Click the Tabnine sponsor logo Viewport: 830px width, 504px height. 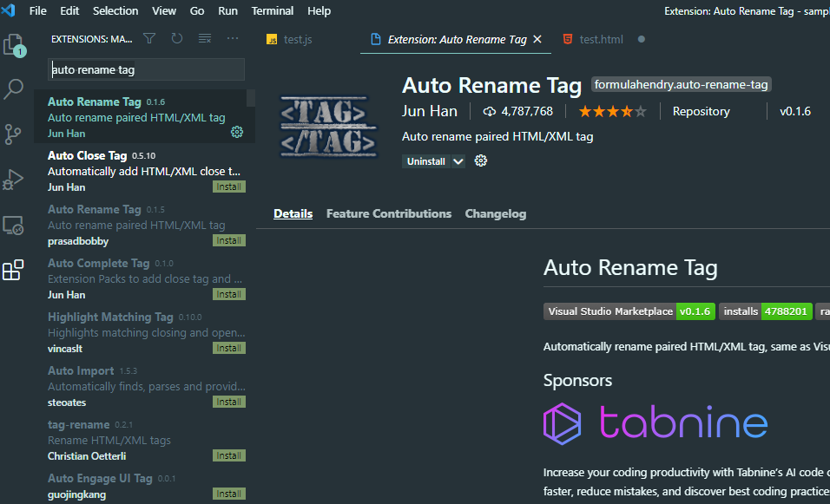point(655,423)
